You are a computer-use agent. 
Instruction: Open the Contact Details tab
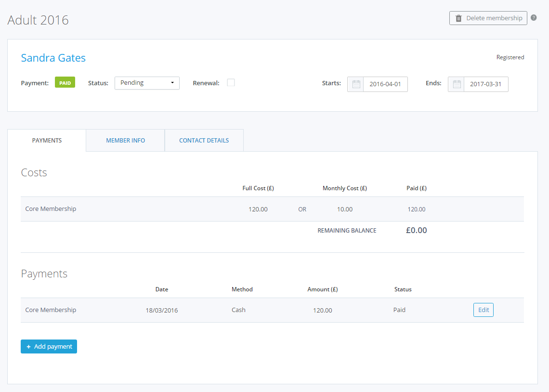pos(204,141)
